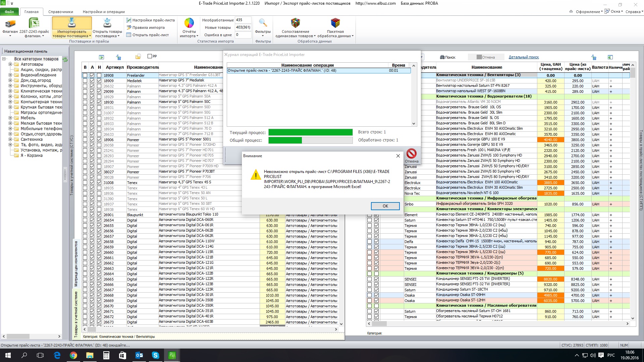
Task: Close the Внимание dialog with X
Action: click(398, 156)
